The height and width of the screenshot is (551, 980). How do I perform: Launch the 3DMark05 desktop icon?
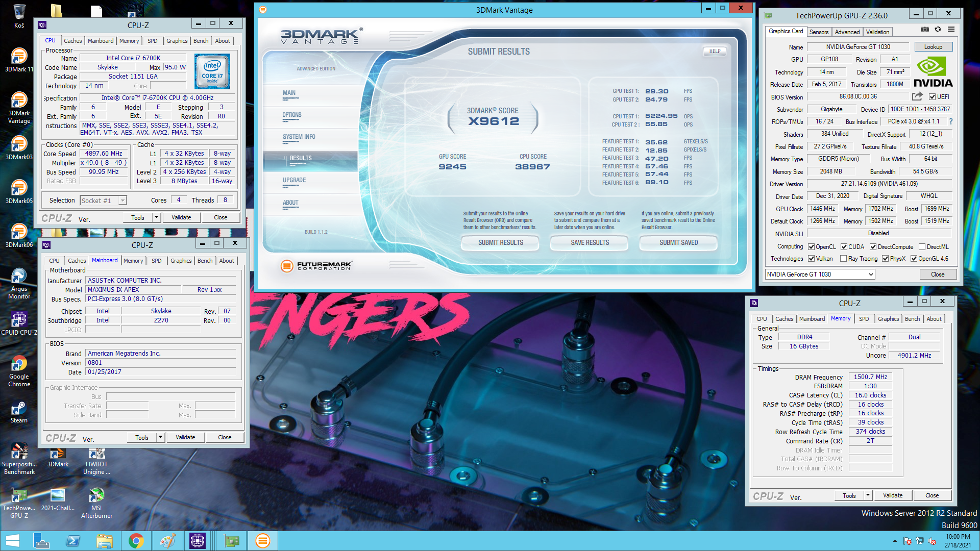coord(19,191)
